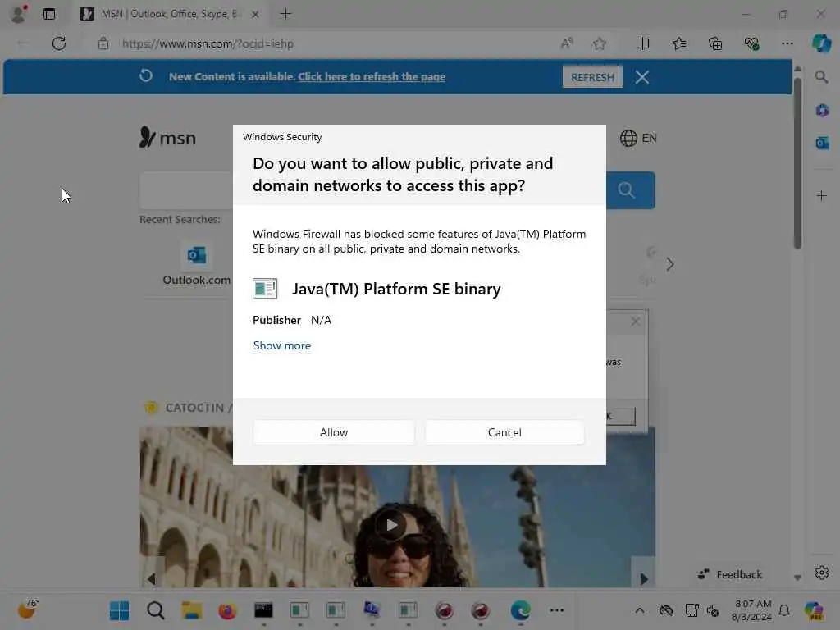
Task: Click the msn logo
Action: (x=167, y=138)
